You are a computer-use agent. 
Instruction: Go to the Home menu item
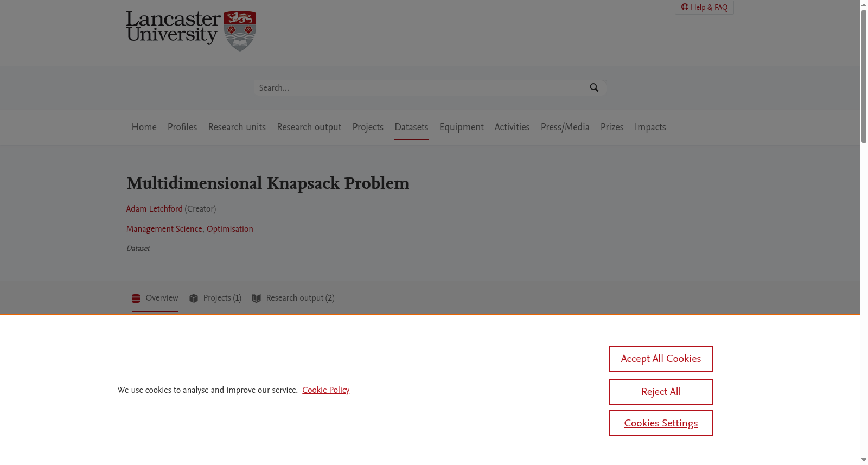[x=144, y=127]
